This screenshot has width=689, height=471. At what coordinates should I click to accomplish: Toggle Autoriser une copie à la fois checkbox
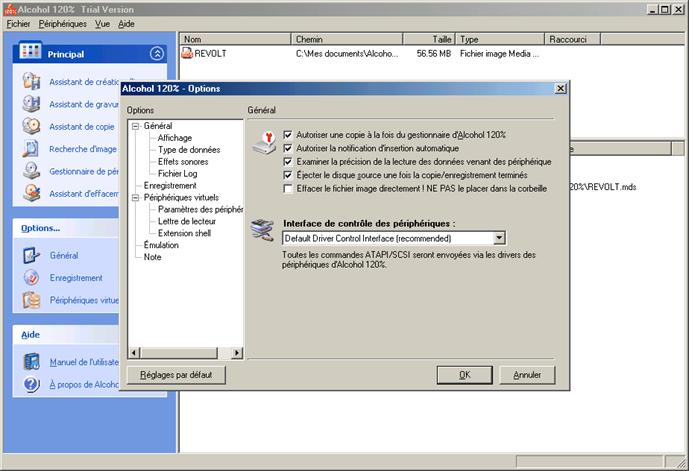[x=288, y=135]
